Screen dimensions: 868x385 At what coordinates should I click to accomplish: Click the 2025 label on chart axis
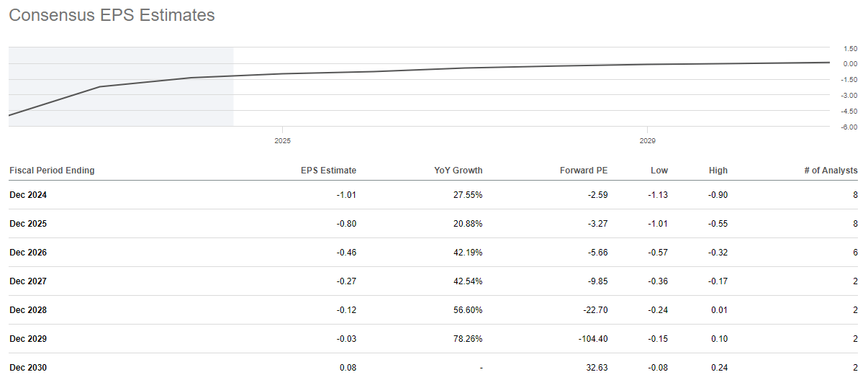[x=282, y=141]
